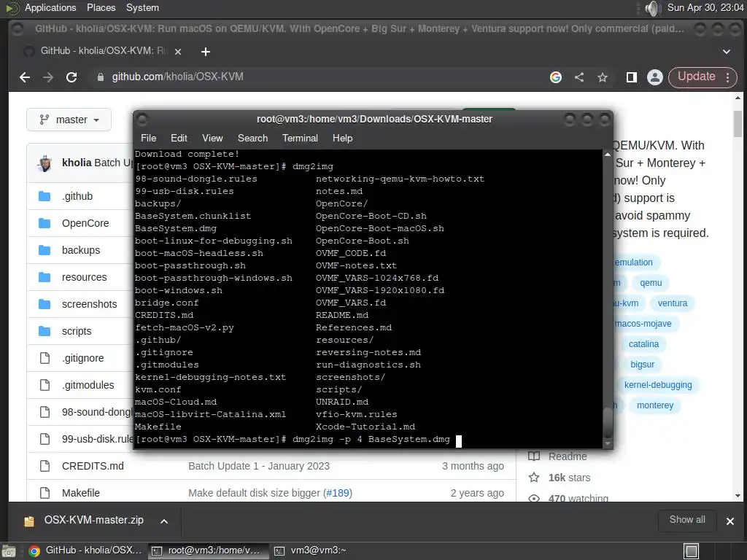This screenshot has height=560, width=747.
Task: Open the System menu
Action: 142,7
